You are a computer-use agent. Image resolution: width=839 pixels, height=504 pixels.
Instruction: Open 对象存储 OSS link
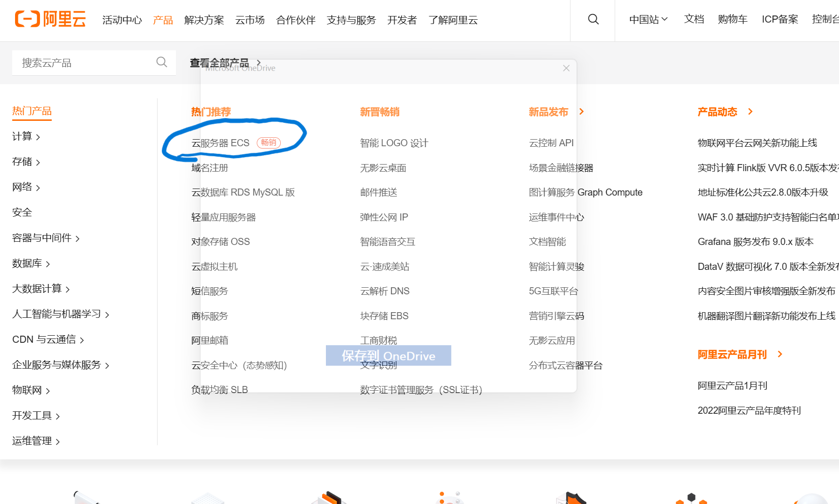coord(221,242)
